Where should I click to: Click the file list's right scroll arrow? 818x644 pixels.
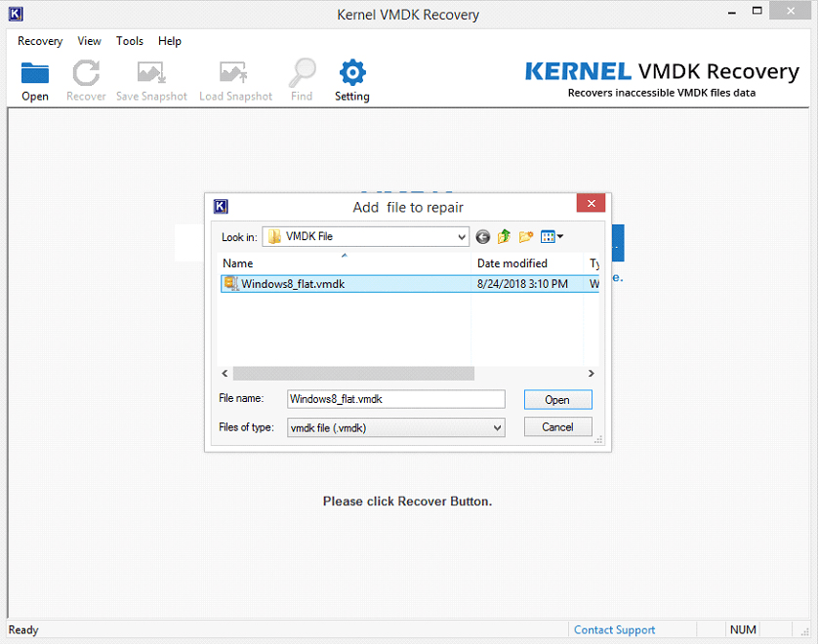592,374
